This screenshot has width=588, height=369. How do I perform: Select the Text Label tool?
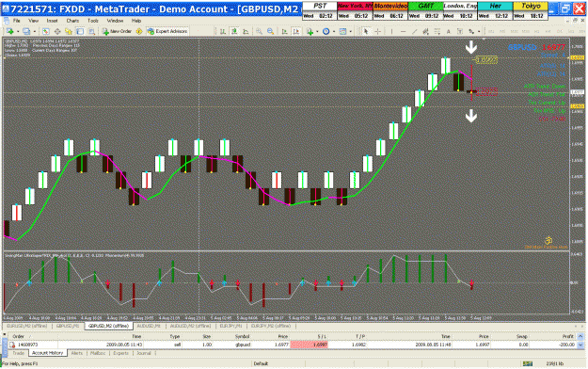click(460, 31)
